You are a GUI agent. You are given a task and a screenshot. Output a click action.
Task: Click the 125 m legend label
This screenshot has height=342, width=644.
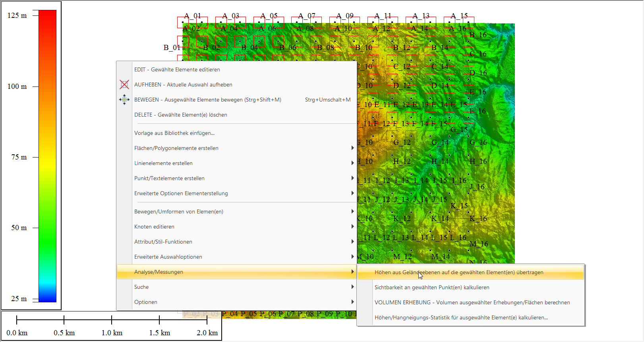click(17, 15)
